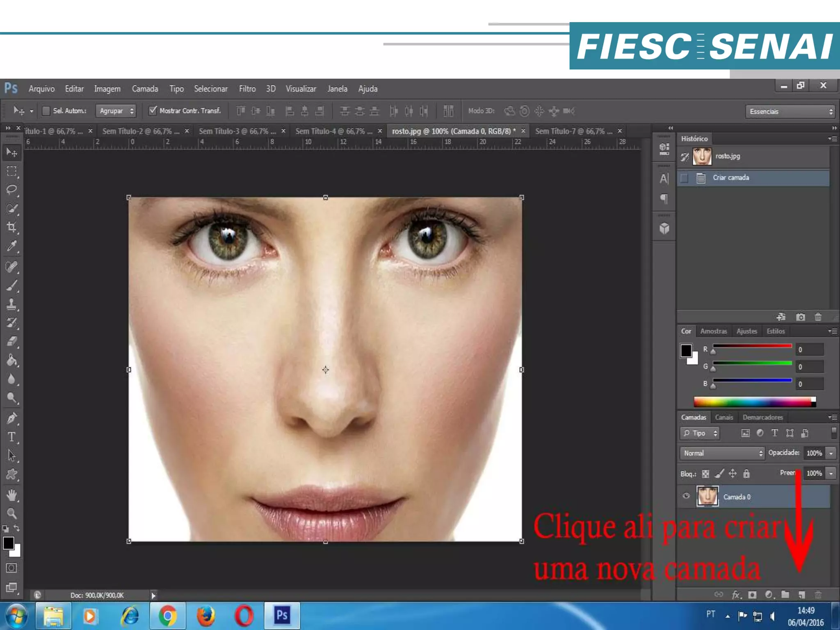Select the Eyedropper tool

12,246
